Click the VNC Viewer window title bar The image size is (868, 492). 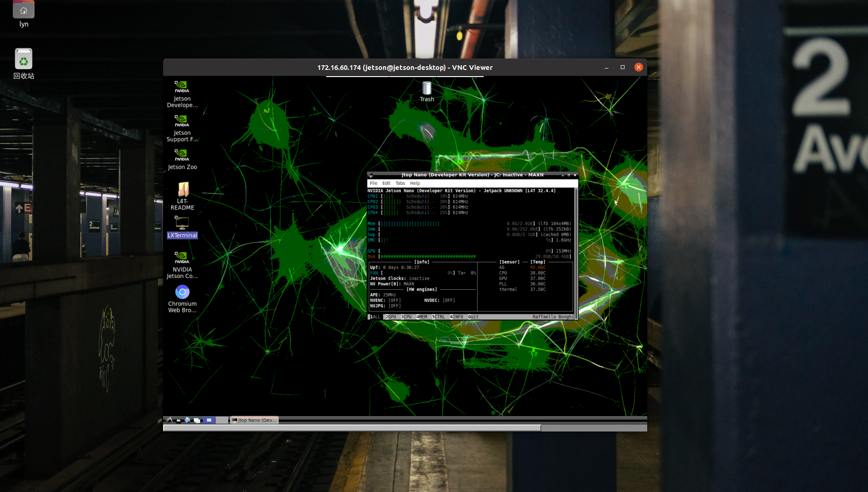[405, 67]
